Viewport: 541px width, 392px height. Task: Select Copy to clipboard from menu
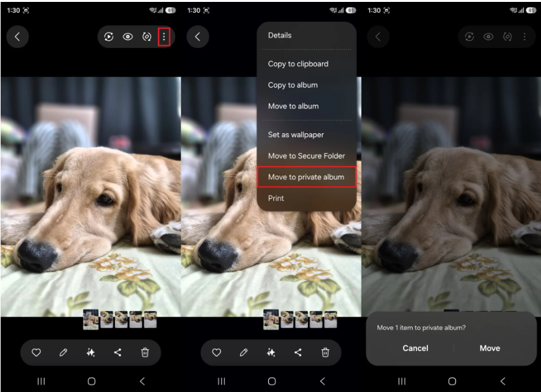click(298, 64)
